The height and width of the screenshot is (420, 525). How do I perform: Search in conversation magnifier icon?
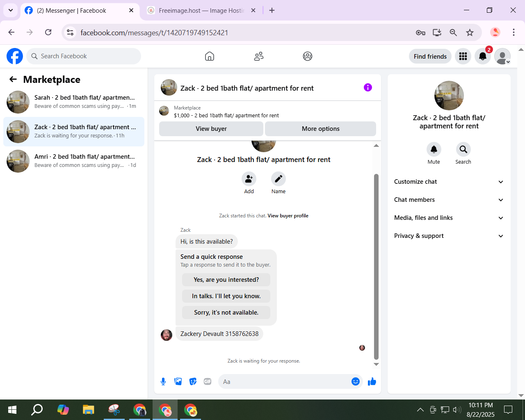point(463,149)
